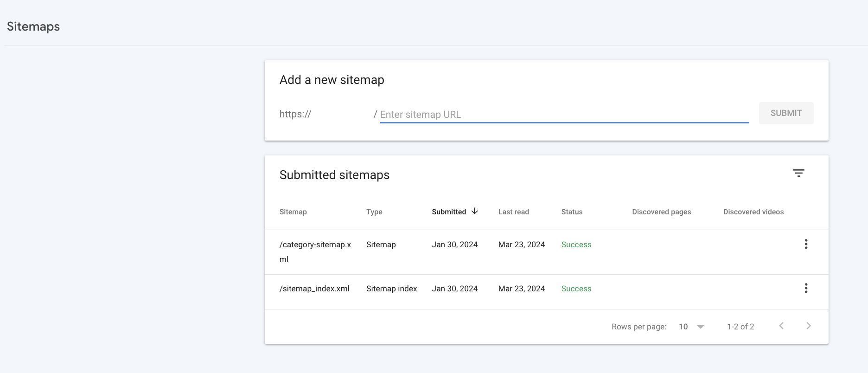Expand the rows per page dropdown

point(701,327)
